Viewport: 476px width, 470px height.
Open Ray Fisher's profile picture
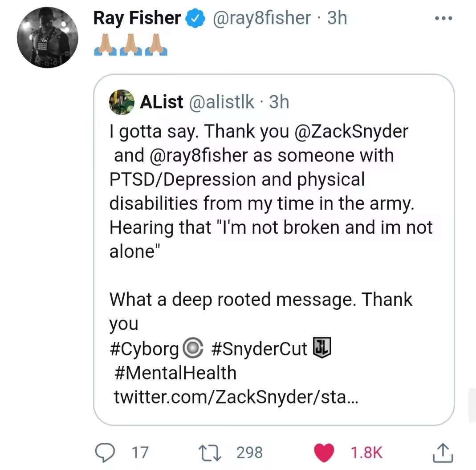click(x=47, y=37)
